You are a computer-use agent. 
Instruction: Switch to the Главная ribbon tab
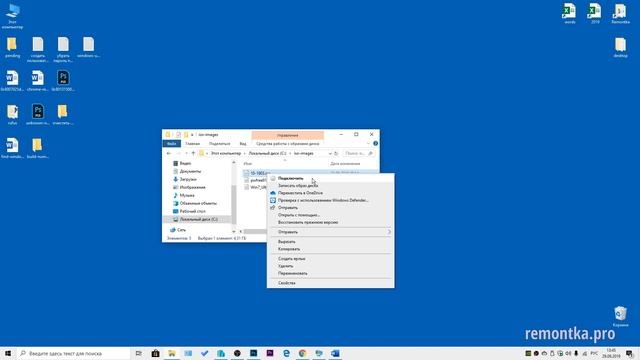pyautogui.click(x=193, y=144)
